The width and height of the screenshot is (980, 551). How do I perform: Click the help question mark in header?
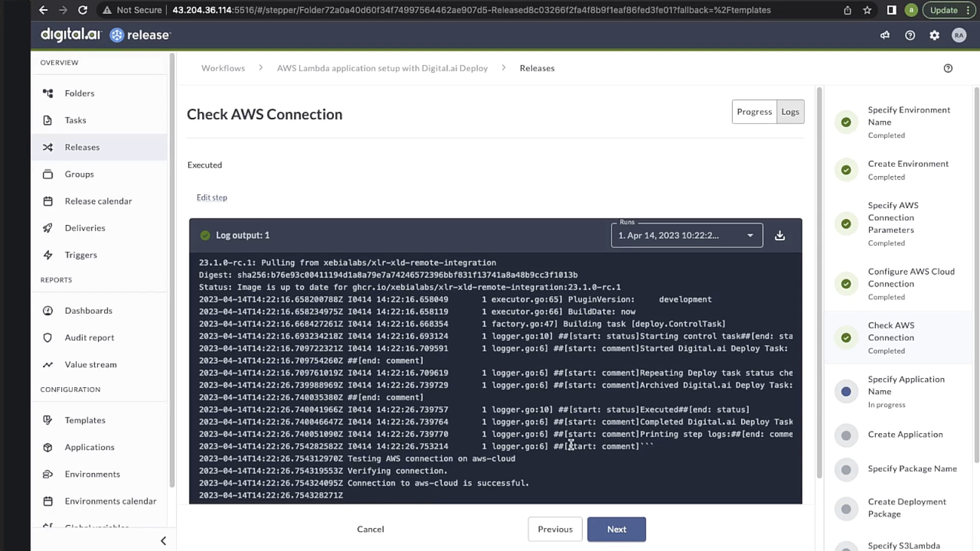(910, 35)
